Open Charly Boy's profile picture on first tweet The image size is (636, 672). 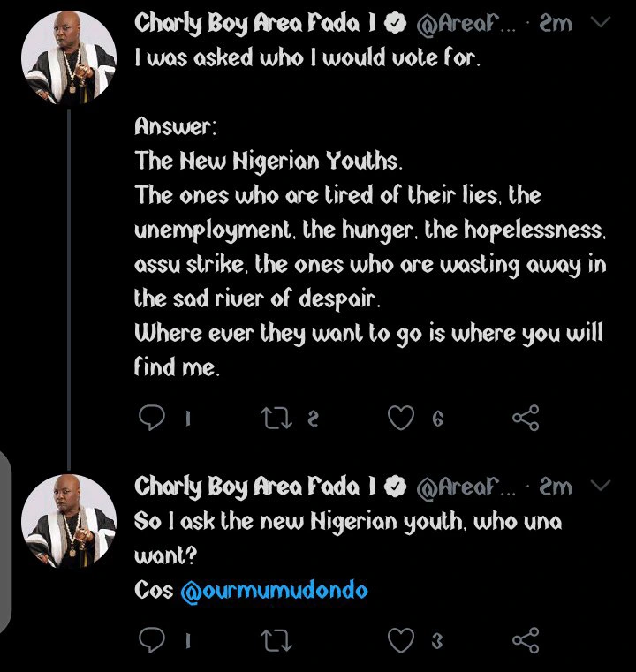coord(69,61)
